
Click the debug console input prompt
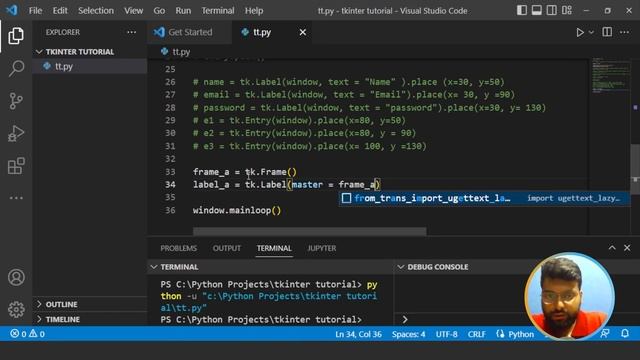coord(461,319)
